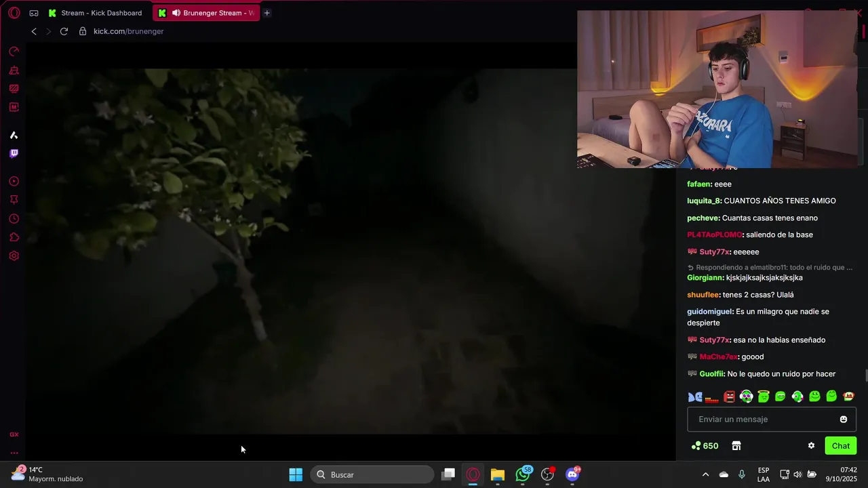Switch to Stream - Kick Dashboard tab
The height and width of the screenshot is (488, 868).
pyautogui.click(x=96, y=13)
